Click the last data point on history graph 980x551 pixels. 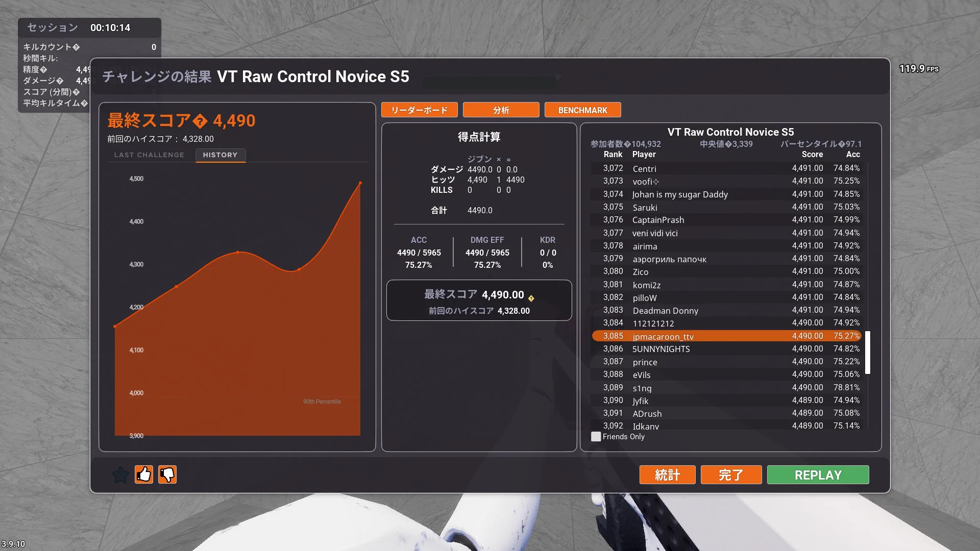[360, 183]
